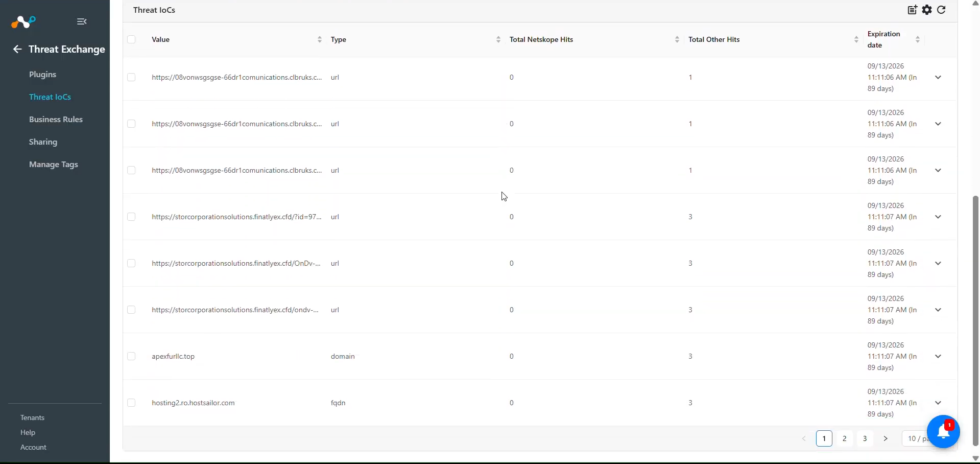Check the apexfurllc.top row

pos(132,356)
